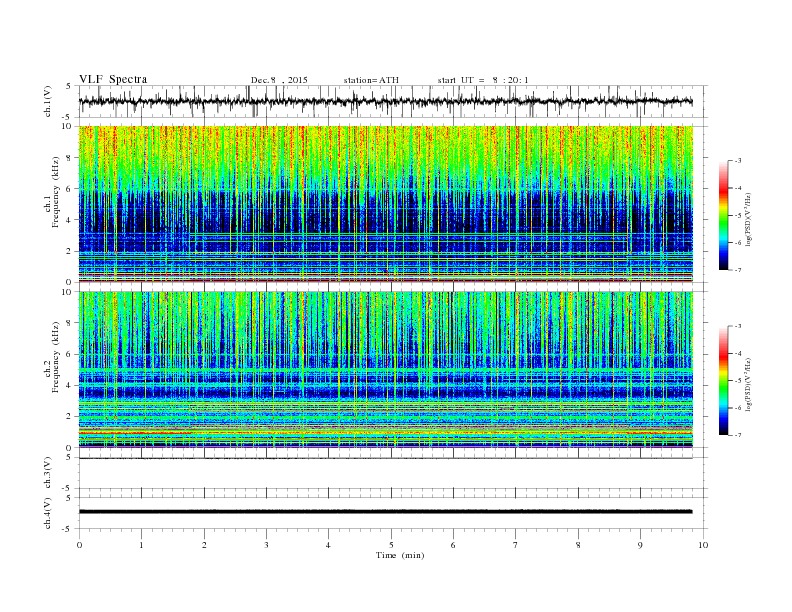792x612 pixels.
Task: Click the lower color bar 'log(PSD)(V²/Hz)' label
Action: point(748,383)
